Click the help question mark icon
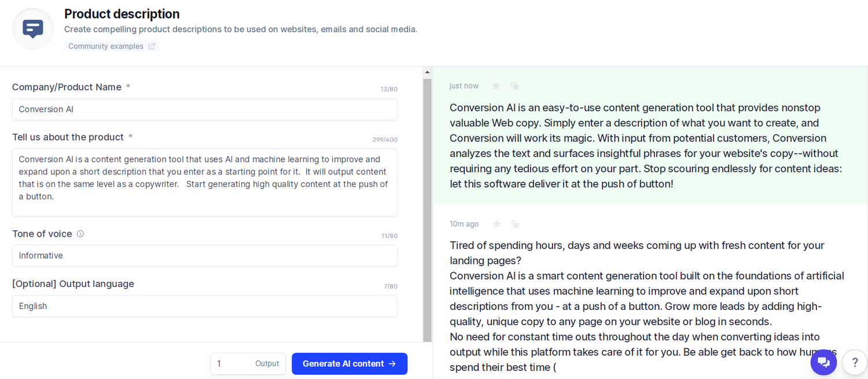The image size is (868, 379). point(855,362)
